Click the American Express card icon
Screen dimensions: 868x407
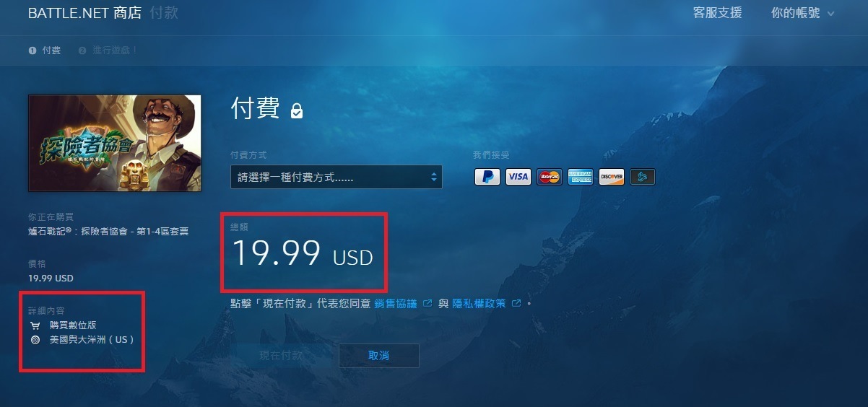point(581,177)
